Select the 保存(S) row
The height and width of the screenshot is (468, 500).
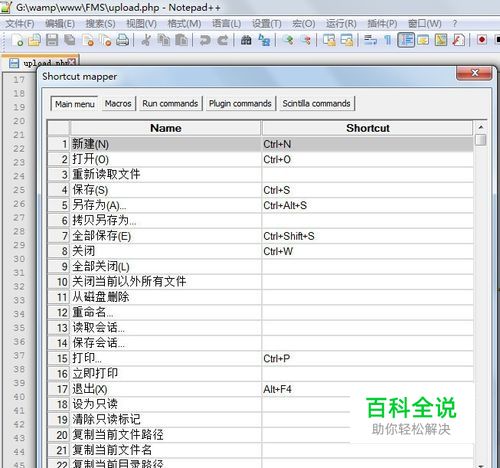[x=260, y=190]
